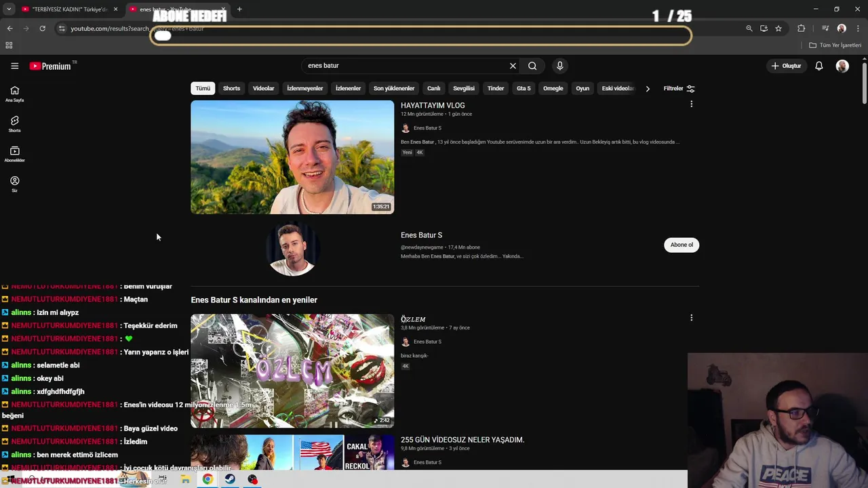This screenshot has width=868, height=488.
Task: Open File Explorer from taskbar
Action: point(185,479)
